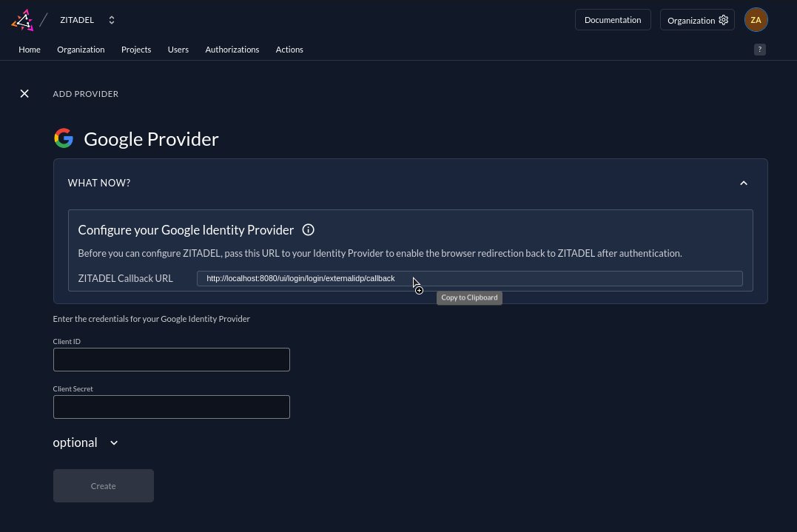Viewport: 797px width, 532px height.
Task: Go to the Authorizations tab
Action: [x=232, y=49]
